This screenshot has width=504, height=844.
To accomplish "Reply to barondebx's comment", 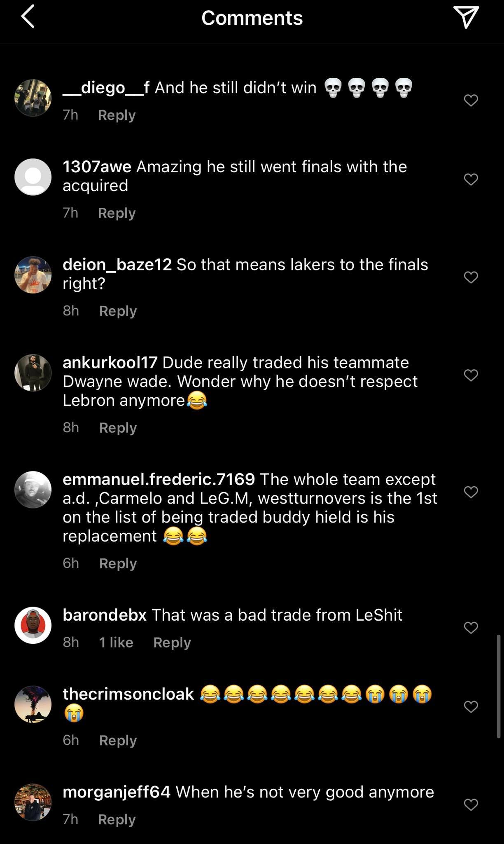I will [x=172, y=642].
